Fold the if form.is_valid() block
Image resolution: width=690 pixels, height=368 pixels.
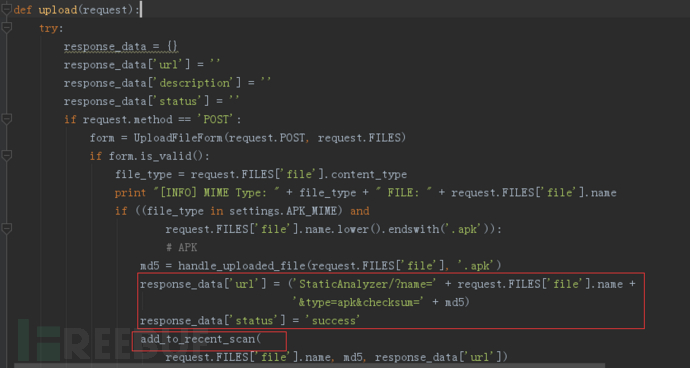pyautogui.click(x=6, y=156)
